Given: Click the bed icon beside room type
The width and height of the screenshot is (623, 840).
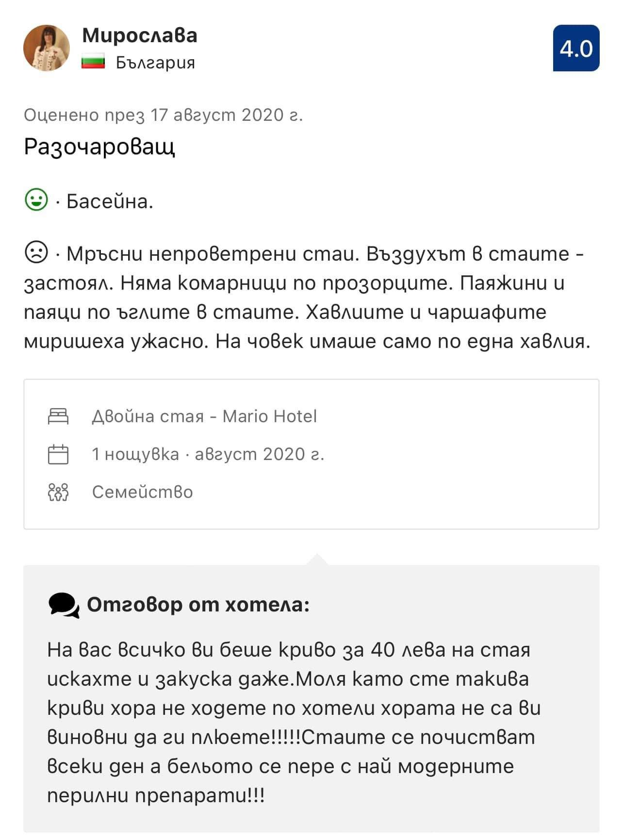Looking at the screenshot, I should coord(58,416).
